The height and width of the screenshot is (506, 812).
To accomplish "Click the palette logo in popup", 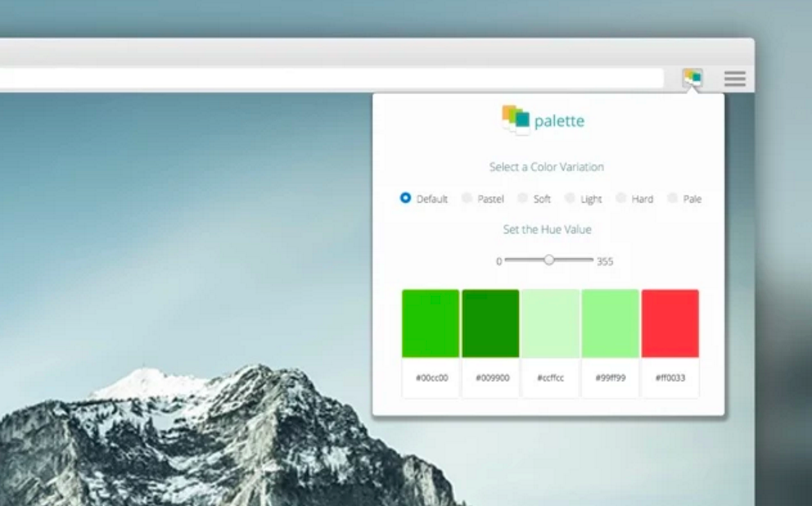I will pos(543,120).
